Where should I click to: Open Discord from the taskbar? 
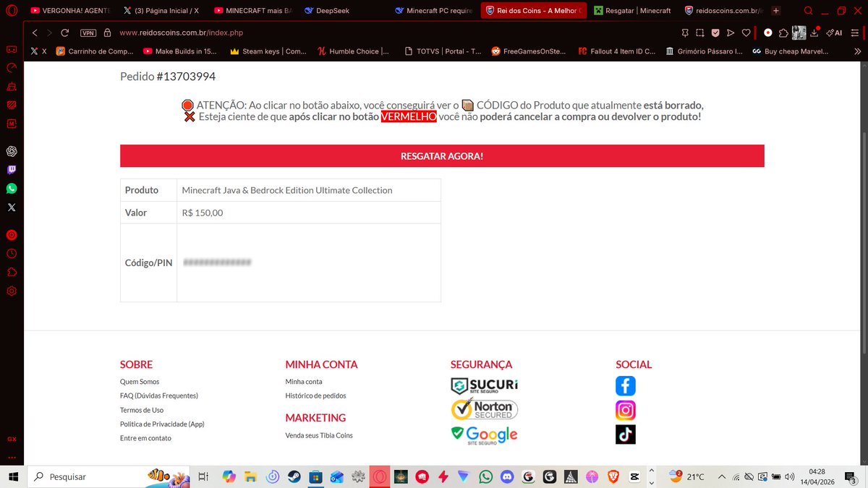507,476
